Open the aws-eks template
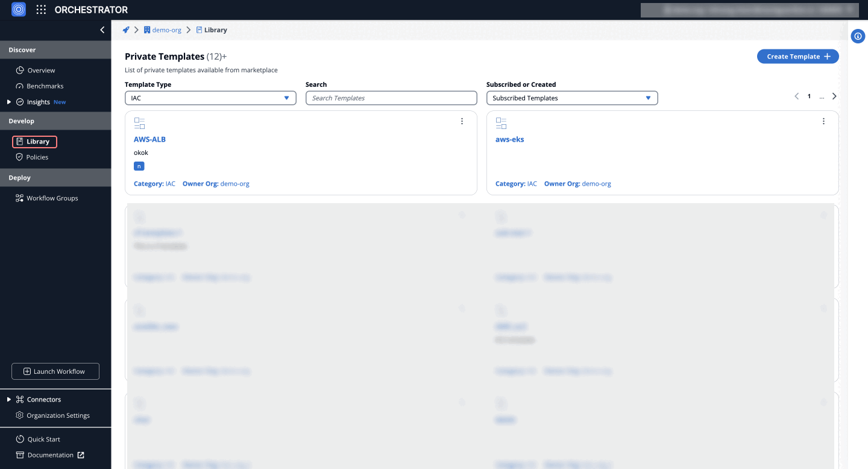Viewport: 868px width, 469px height. tap(509, 139)
